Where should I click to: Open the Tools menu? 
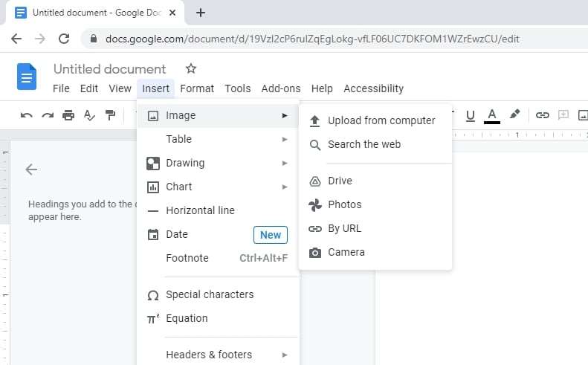(238, 88)
